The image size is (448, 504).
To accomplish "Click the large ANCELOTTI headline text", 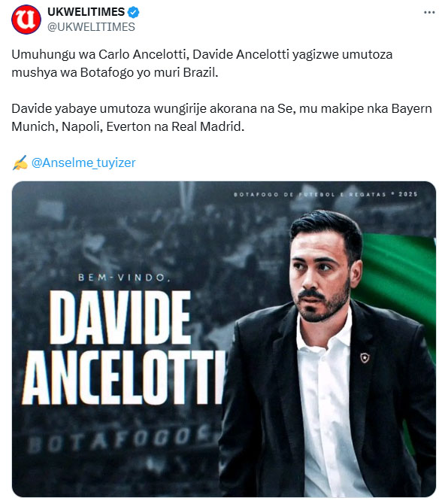I will tap(123, 378).
